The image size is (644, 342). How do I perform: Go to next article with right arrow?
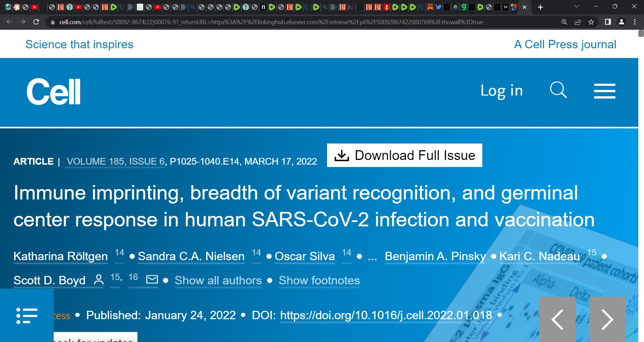(607, 319)
